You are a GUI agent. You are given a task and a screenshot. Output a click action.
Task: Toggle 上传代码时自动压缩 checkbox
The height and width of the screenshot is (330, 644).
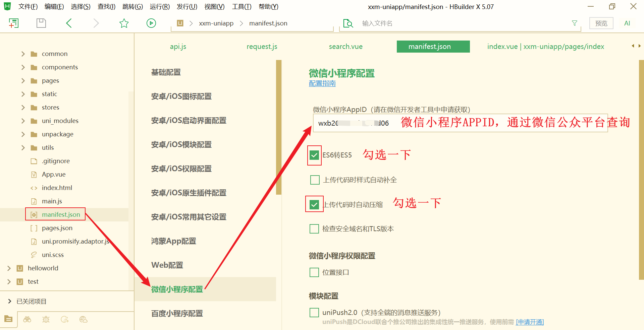pos(314,204)
